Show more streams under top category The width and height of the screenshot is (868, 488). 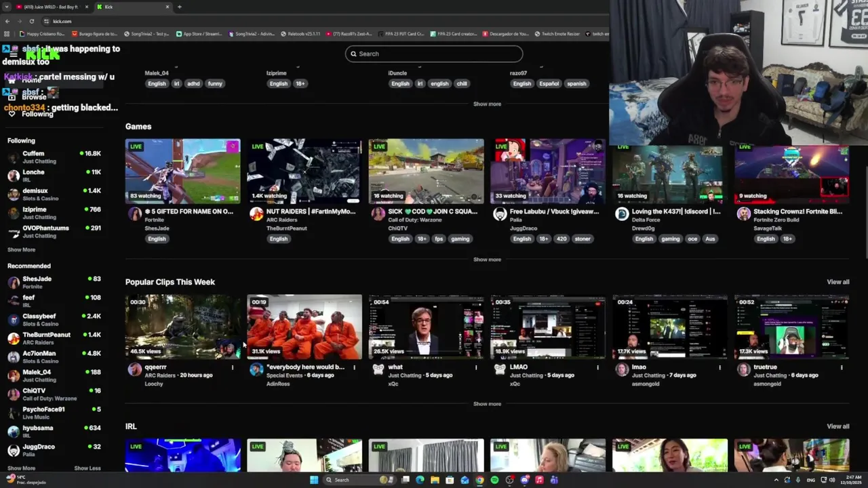(x=487, y=104)
